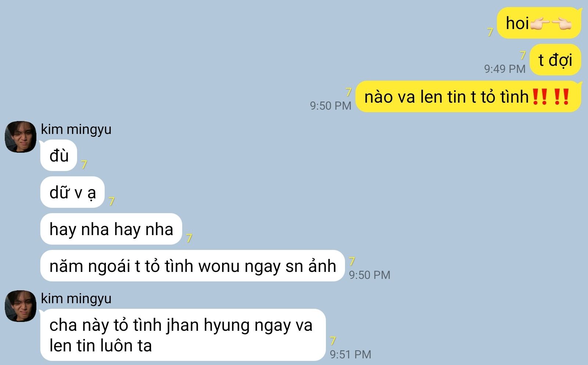588x365 pixels.
Task: Click the red exclamation marks emoji
Action: click(551, 97)
